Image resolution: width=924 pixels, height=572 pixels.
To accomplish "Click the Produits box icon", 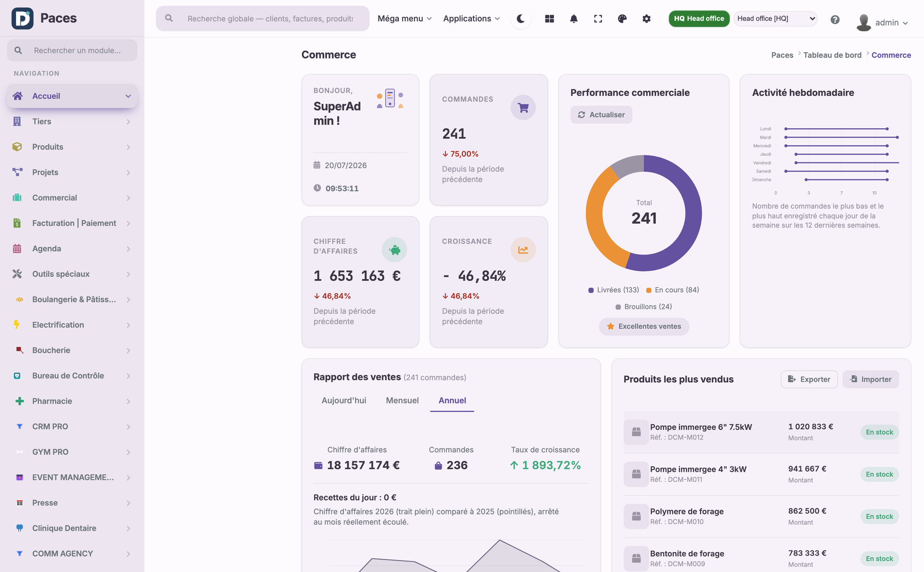I will tap(17, 147).
